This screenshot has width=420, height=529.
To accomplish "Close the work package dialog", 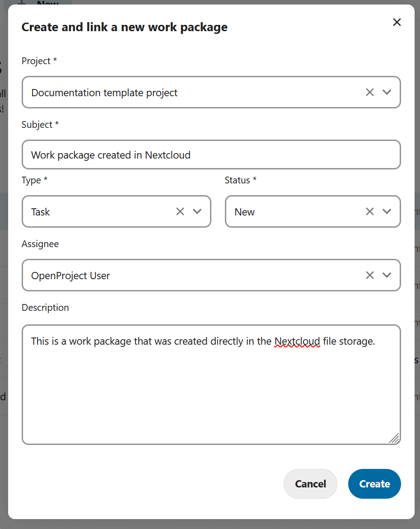I will pos(397,22).
